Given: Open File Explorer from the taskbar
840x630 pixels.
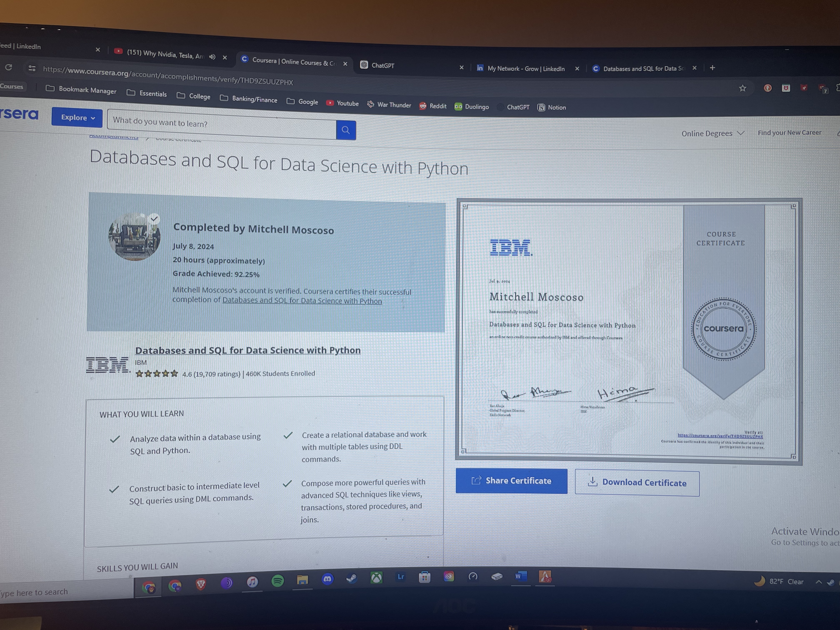Looking at the screenshot, I should point(302,580).
